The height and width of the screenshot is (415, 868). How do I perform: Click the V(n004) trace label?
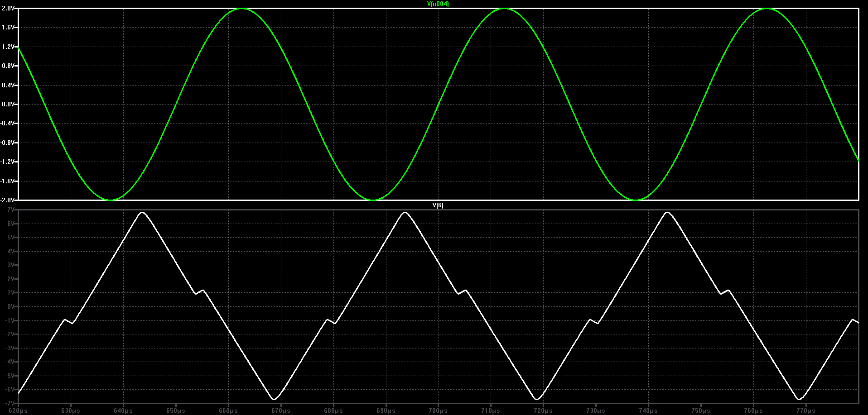point(438,4)
